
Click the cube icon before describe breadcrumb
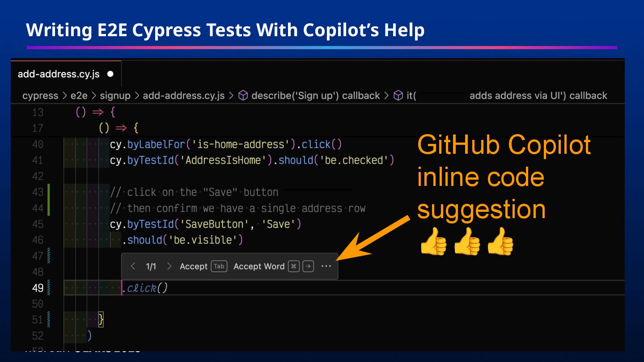(x=243, y=96)
